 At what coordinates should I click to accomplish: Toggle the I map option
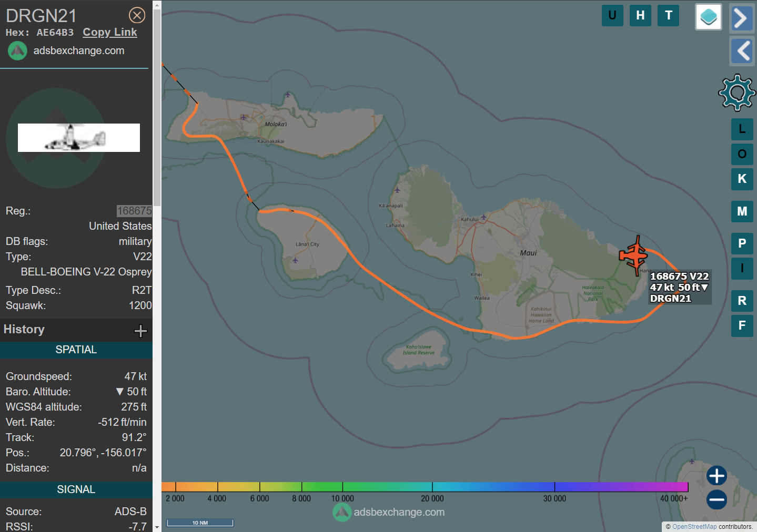[x=742, y=268]
